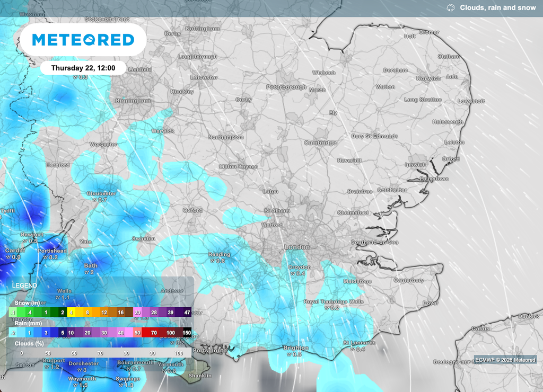Click the clouds-and-rain icon beside the layer title
The image size is (543, 392).
pyautogui.click(x=451, y=8)
